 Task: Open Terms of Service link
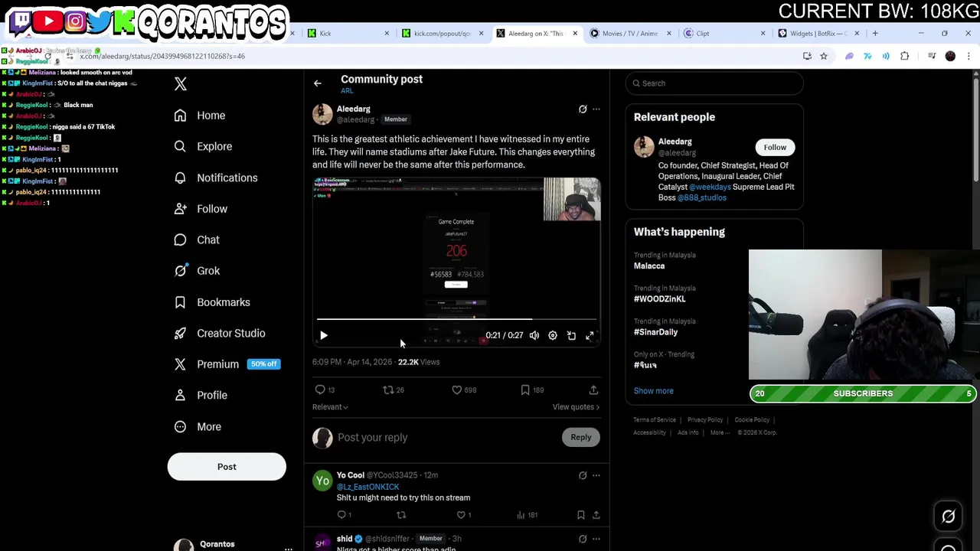click(x=655, y=420)
